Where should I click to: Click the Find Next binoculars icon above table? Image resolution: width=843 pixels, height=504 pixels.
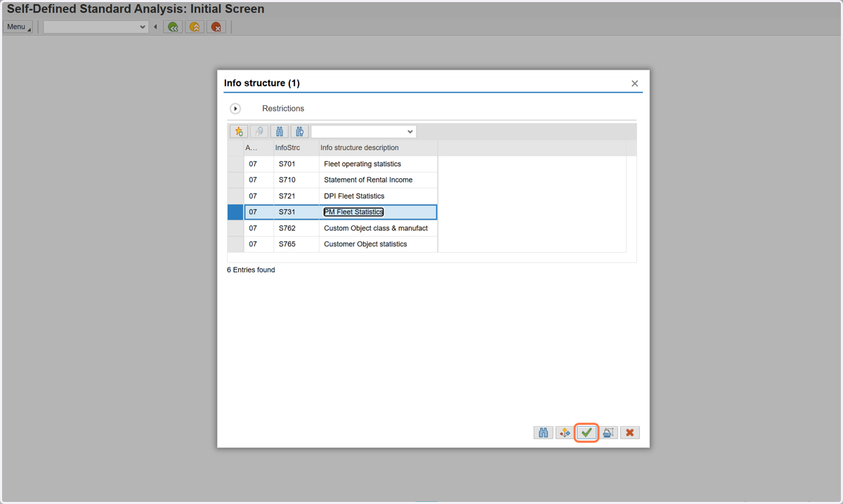click(x=300, y=131)
